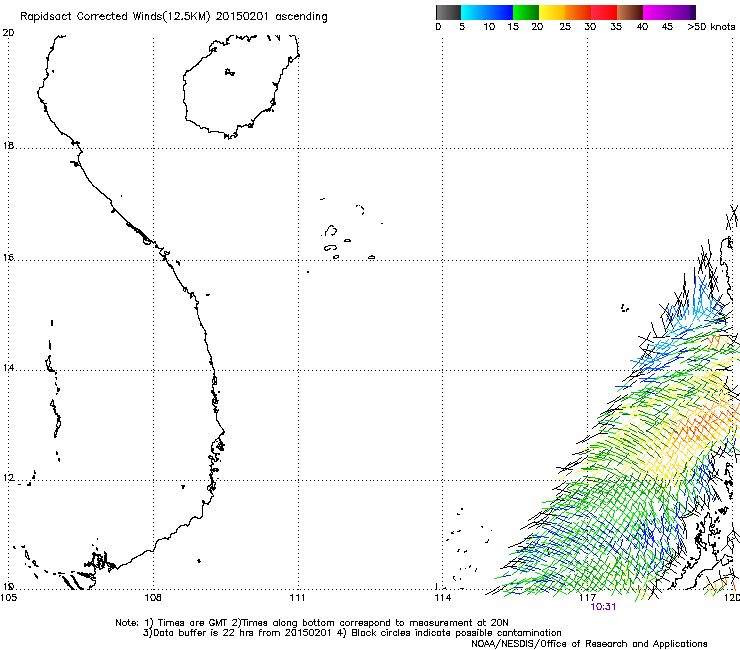Click the longitude label '108'
Screen dimensions: 740x650
click(x=153, y=598)
